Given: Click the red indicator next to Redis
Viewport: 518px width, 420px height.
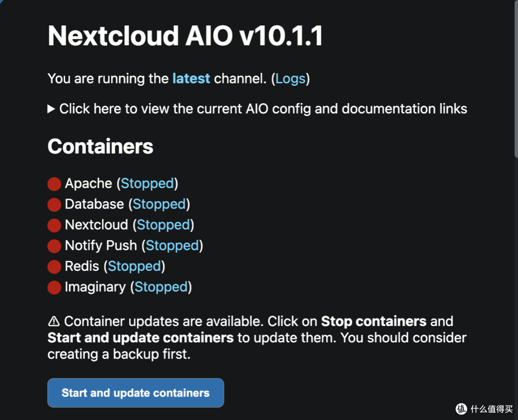Looking at the screenshot, I should [54, 267].
